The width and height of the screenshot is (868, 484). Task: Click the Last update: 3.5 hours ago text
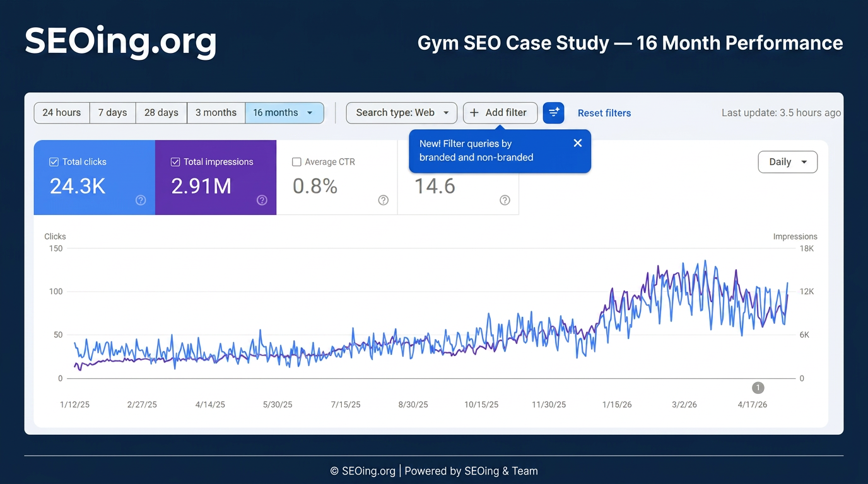click(x=781, y=113)
